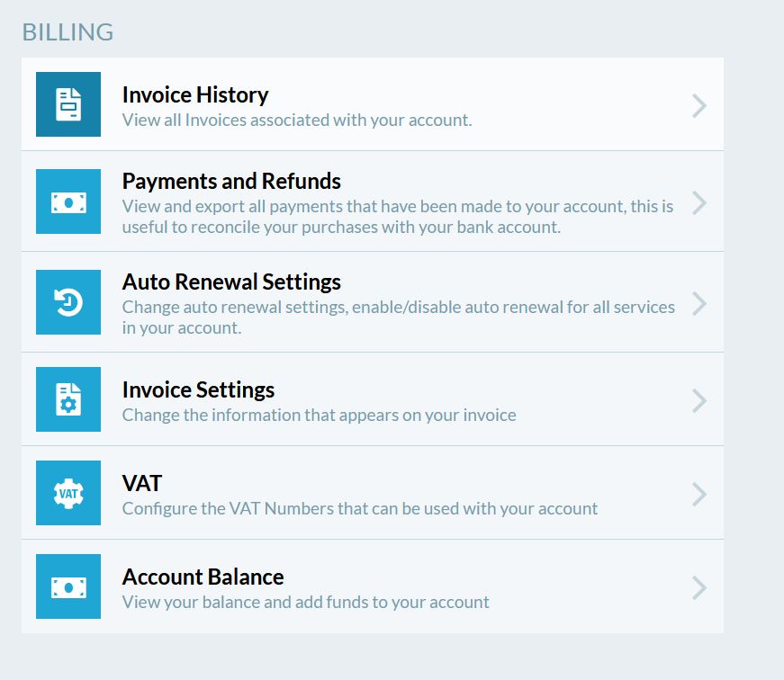Click the Account Balance money icon
Image resolution: width=784 pixels, height=680 pixels.
pyautogui.click(x=68, y=586)
